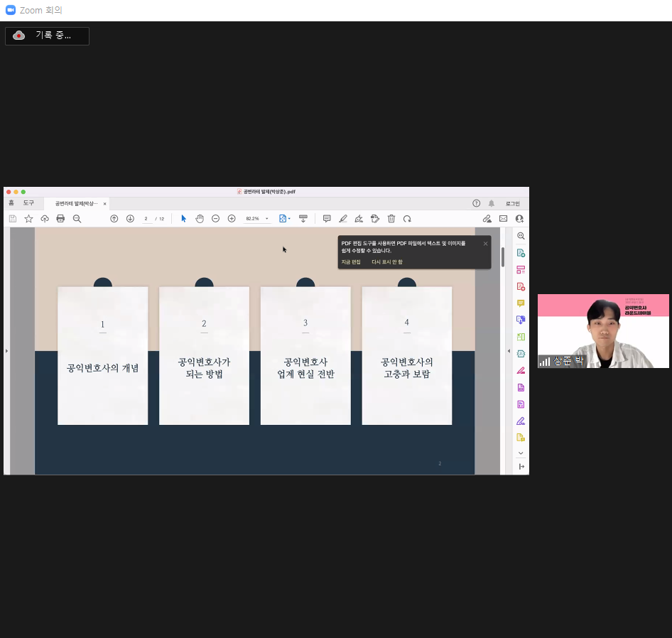Expand the left navigation pane arrow
Image resolution: width=672 pixels, height=638 pixels.
tap(7, 351)
